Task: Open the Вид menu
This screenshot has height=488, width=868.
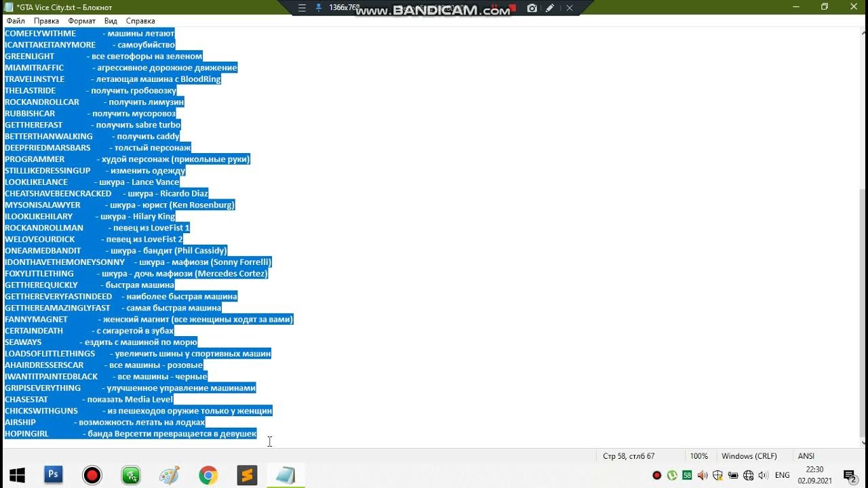Action: point(111,21)
